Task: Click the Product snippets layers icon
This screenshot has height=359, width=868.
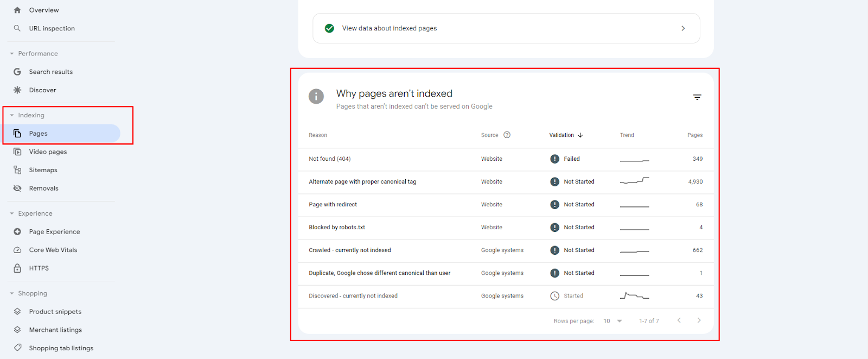Action: click(x=17, y=312)
